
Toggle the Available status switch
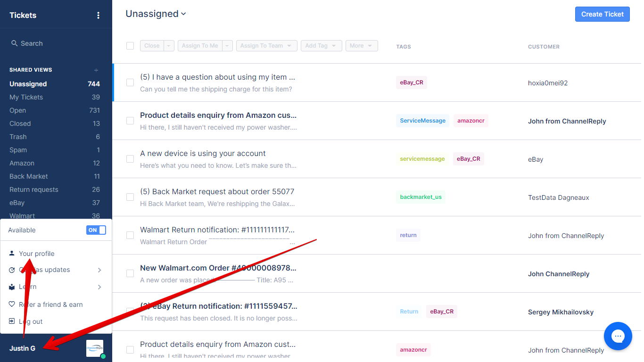pyautogui.click(x=96, y=230)
